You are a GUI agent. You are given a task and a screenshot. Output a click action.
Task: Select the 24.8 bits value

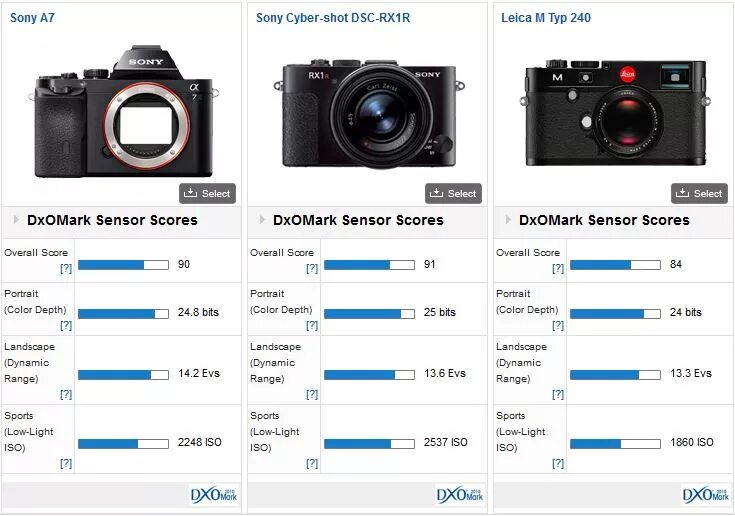[x=198, y=313]
